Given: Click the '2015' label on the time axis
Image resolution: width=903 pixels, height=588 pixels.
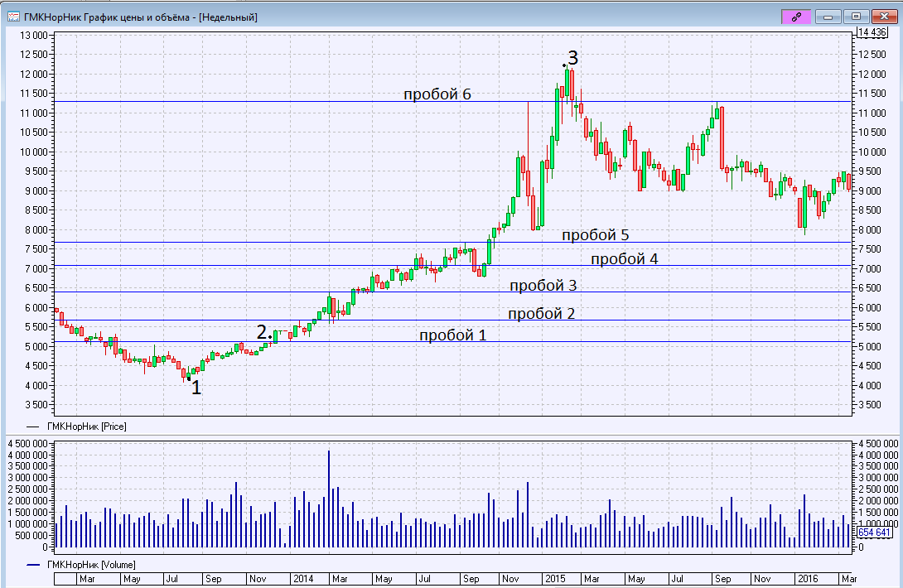Looking at the screenshot, I should (x=555, y=578).
